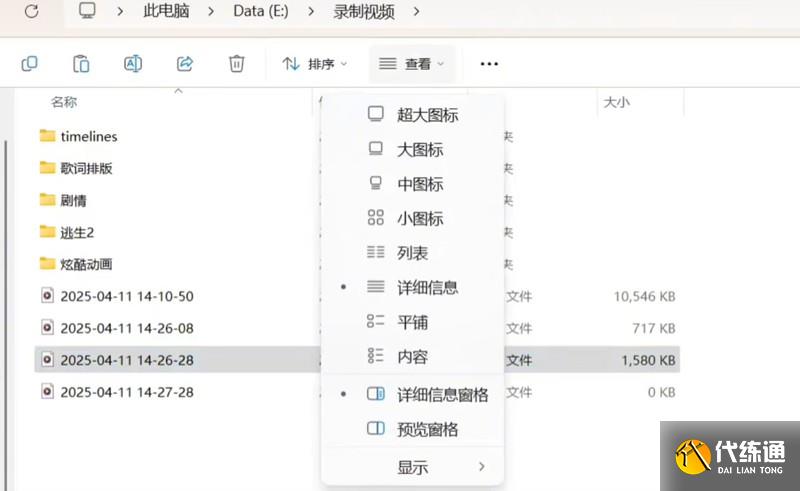Expand the 显示 submenu

point(412,467)
